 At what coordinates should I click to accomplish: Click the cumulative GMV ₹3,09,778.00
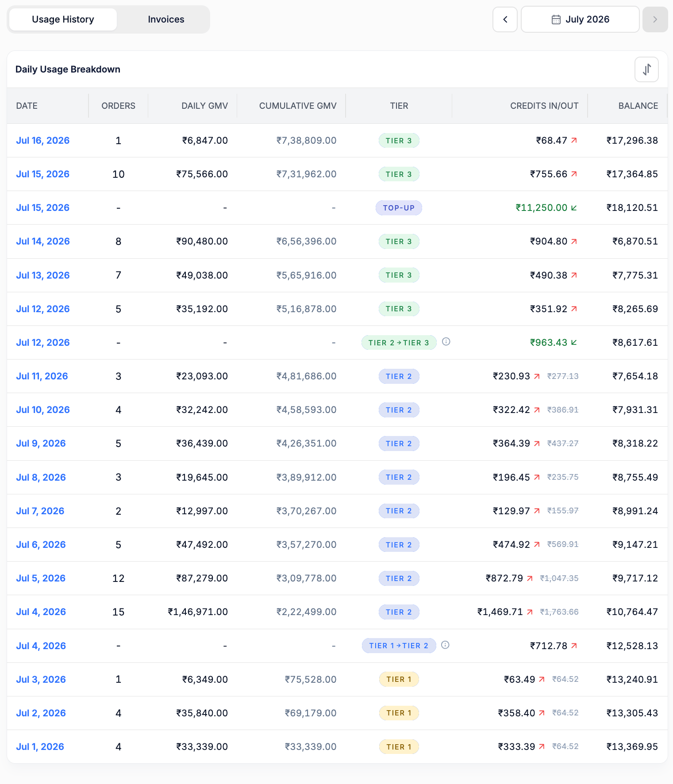[306, 578]
